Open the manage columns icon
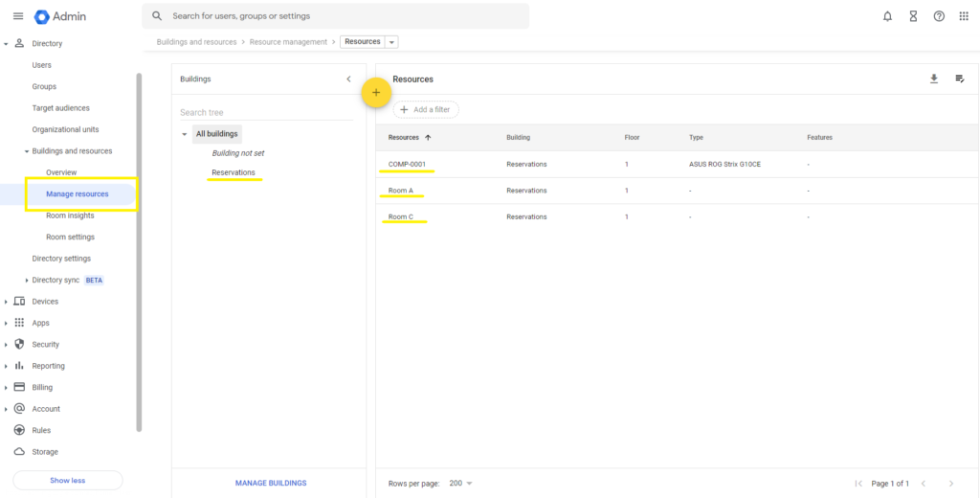 coord(959,79)
